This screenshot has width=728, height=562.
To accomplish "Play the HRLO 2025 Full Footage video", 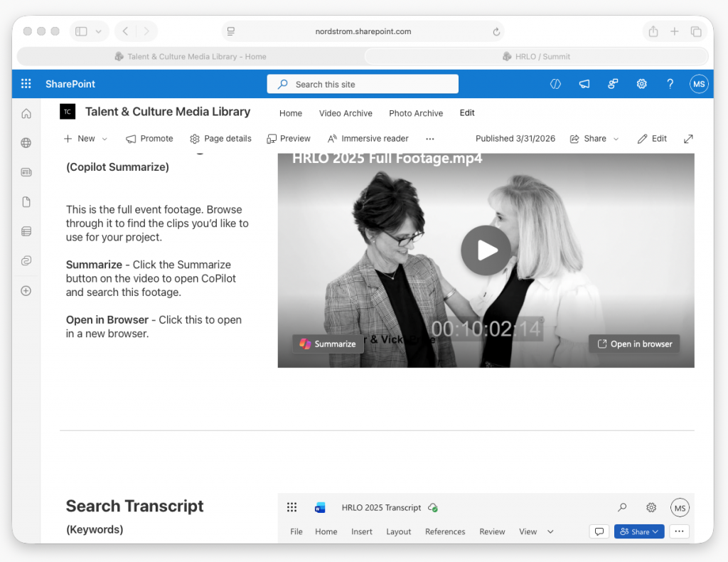I will (x=486, y=250).
